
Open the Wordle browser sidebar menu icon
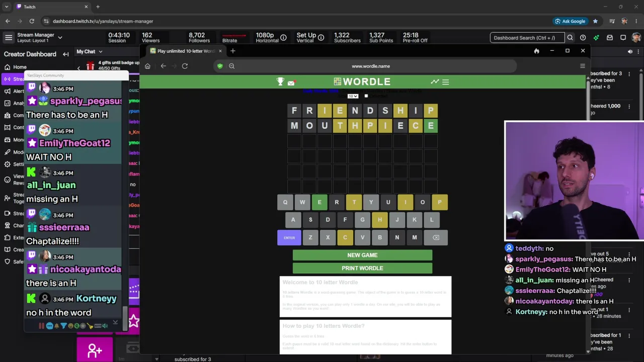(x=583, y=66)
